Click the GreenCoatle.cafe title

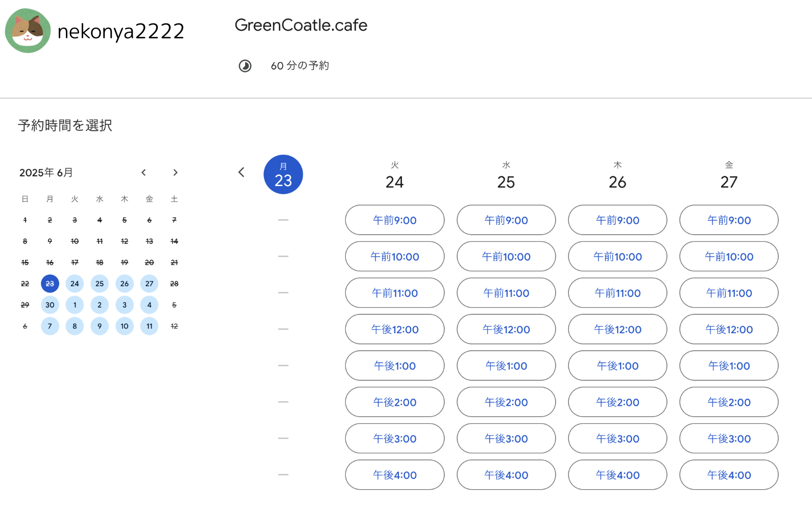click(x=301, y=25)
